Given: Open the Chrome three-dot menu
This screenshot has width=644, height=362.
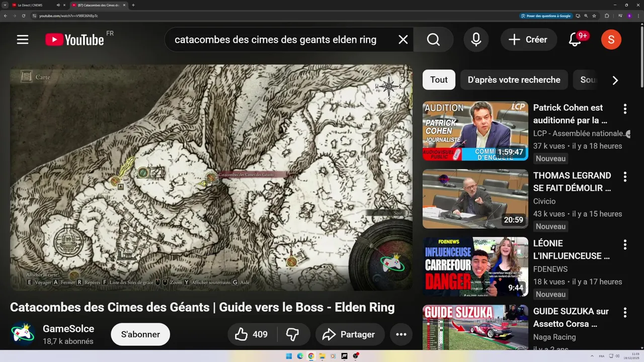Looking at the screenshot, I should pos(638,16).
